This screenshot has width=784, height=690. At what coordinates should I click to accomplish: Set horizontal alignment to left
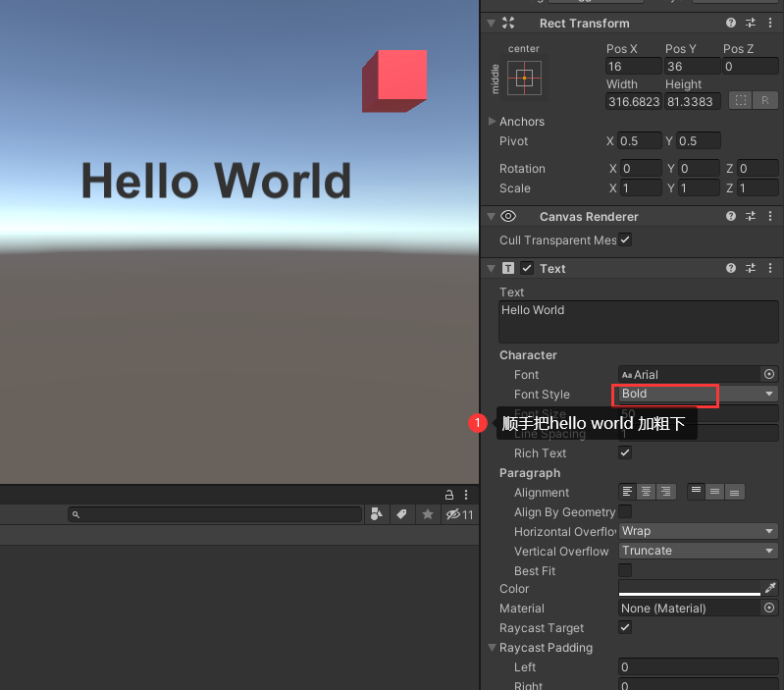tap(627, 492)
